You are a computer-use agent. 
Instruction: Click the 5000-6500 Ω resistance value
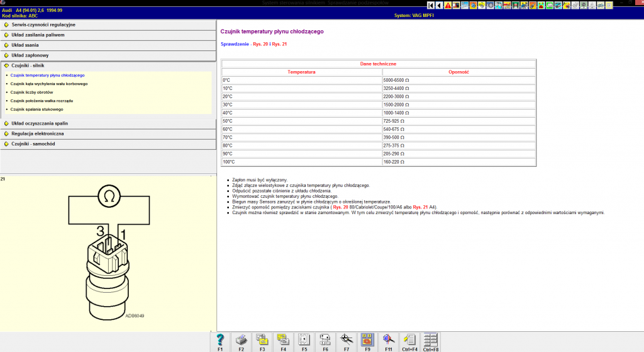396,80
